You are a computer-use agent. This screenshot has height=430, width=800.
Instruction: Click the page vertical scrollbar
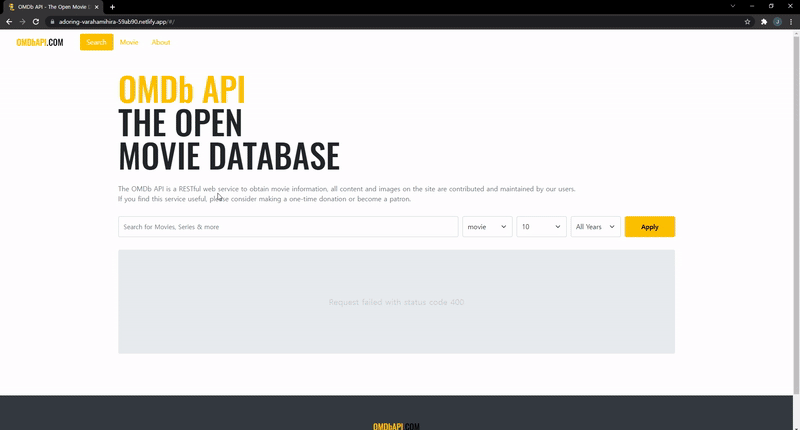(796, 214)
